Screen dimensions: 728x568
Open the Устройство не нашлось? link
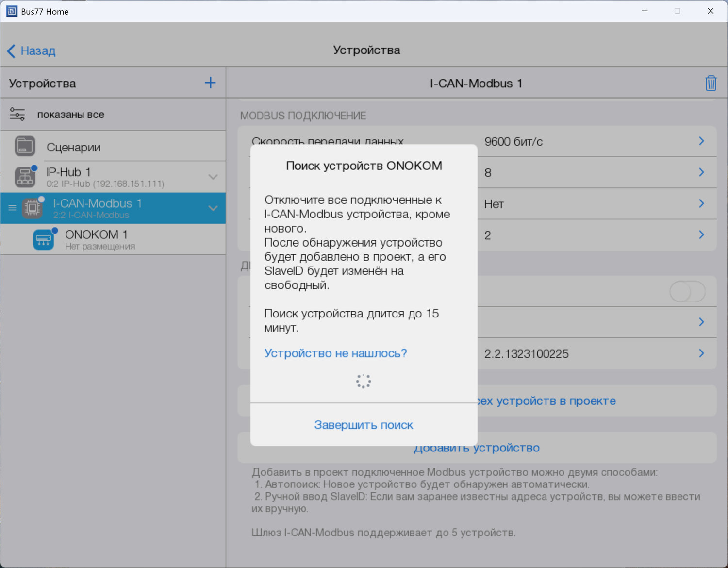point(335,353)
